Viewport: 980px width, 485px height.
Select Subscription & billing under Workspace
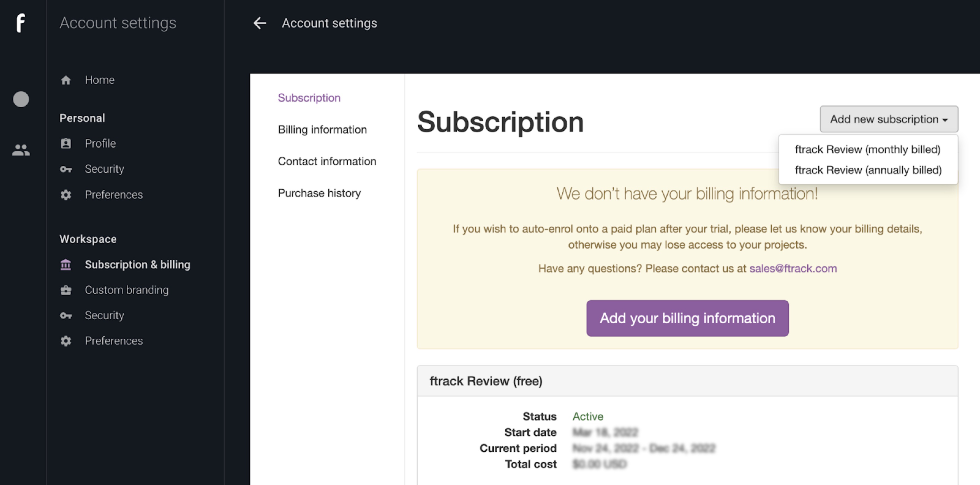click(x=137, y=264)
